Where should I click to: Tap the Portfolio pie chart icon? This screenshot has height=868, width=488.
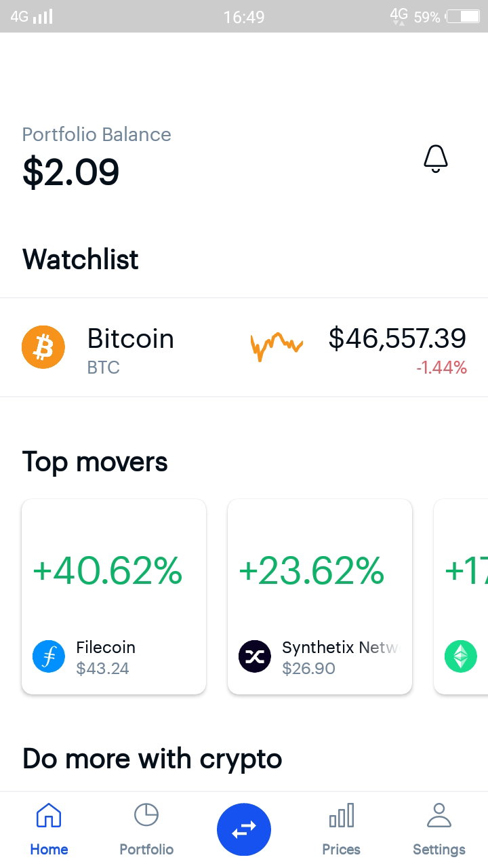(x=146, y=815)
